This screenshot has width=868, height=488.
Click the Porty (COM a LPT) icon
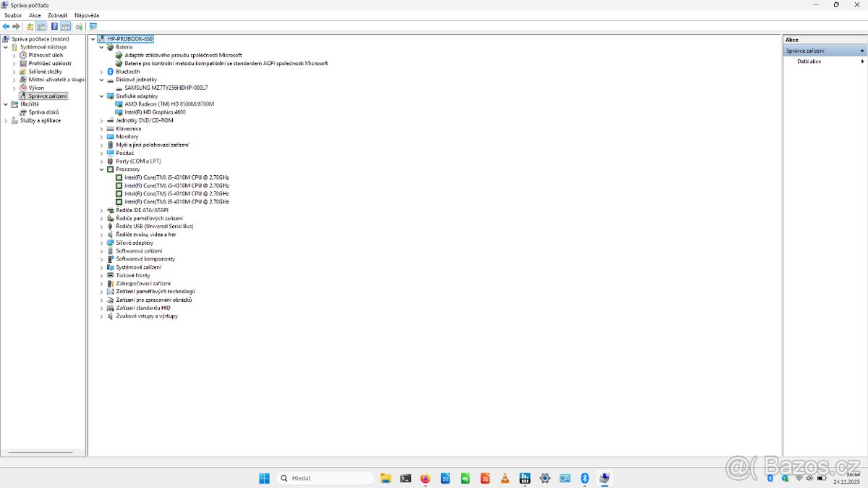coord(110,161)
